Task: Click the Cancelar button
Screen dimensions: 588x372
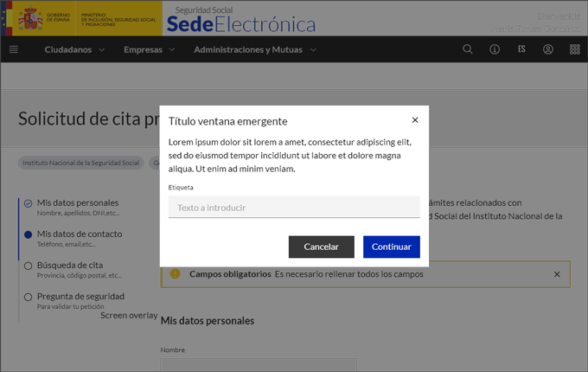Action: (321, 247)
